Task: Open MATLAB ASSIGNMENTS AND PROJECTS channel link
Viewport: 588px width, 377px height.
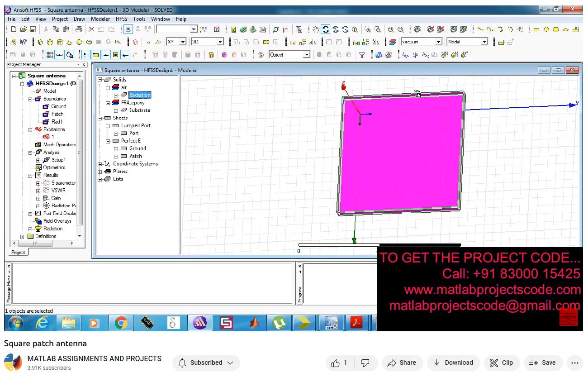Action: (94, 358)
